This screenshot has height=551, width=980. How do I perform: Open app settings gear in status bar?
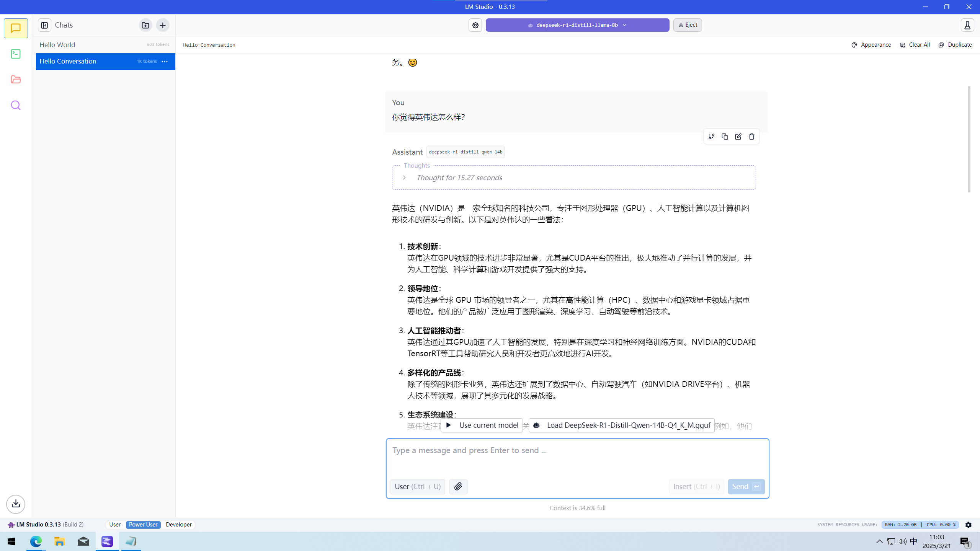(968, 525)
